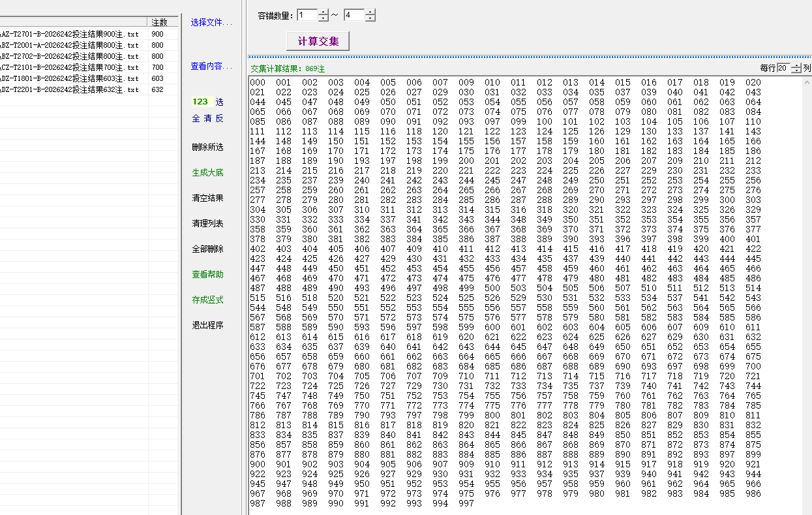Click 选 next to the 123 label

pyautogui.click(x=220, y=102)
